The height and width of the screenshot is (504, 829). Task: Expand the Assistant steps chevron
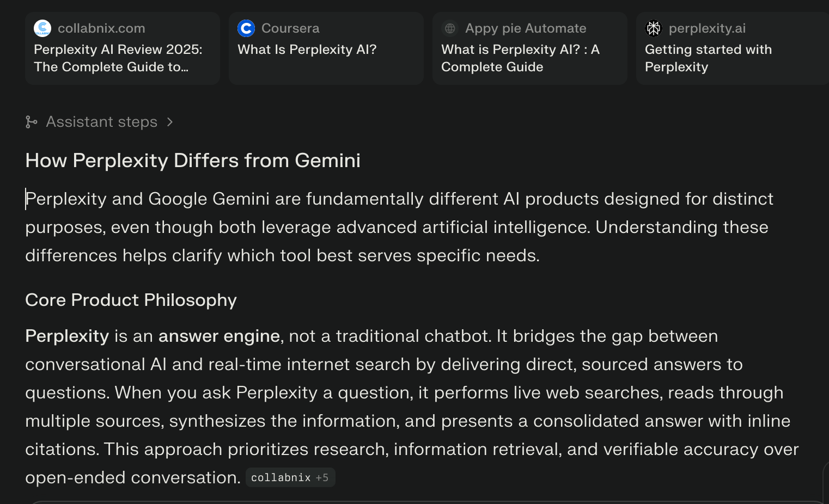pyautogui.click(x=170, y=122)
